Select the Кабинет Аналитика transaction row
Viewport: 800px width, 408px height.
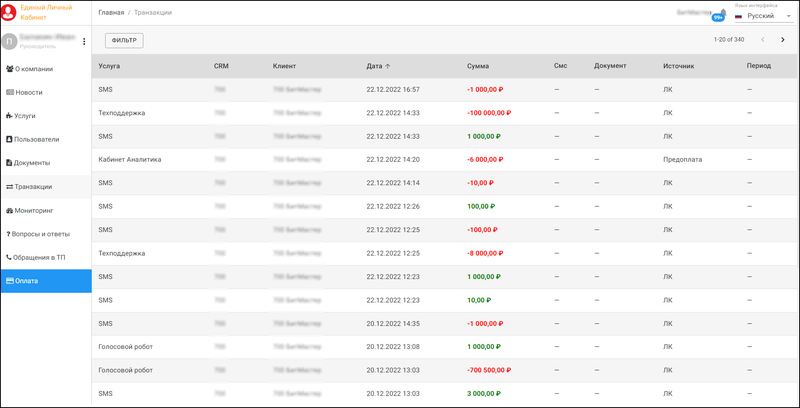click(130, 159)
